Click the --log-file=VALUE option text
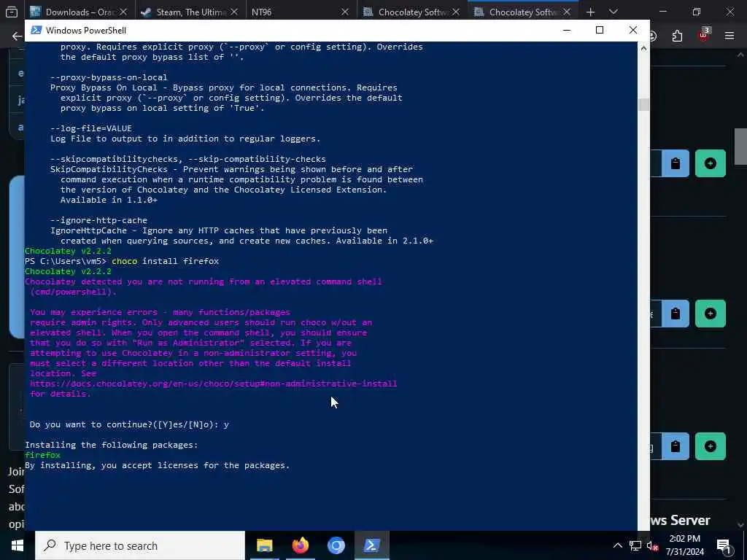 pos(91,128)
